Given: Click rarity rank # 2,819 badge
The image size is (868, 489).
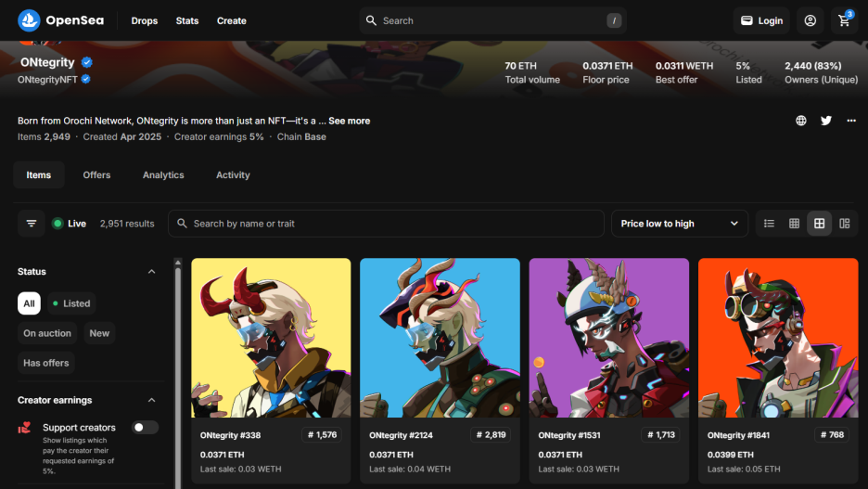Looking at the screenshot, I should pos(491,435).
